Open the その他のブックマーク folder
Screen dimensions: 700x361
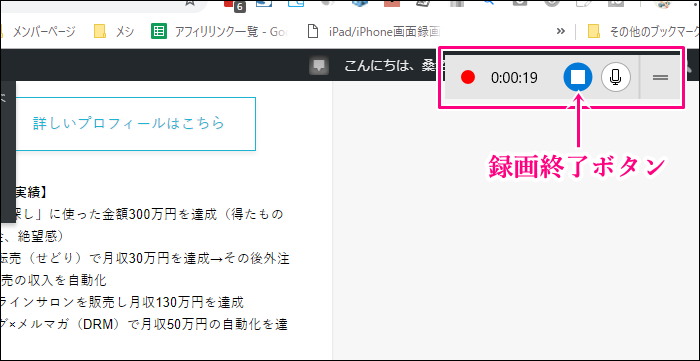pyautogui.click(x=643, y=31)
